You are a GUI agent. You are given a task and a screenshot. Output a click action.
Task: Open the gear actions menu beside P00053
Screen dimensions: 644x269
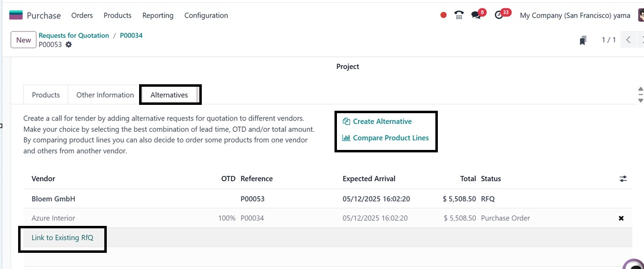69,45
